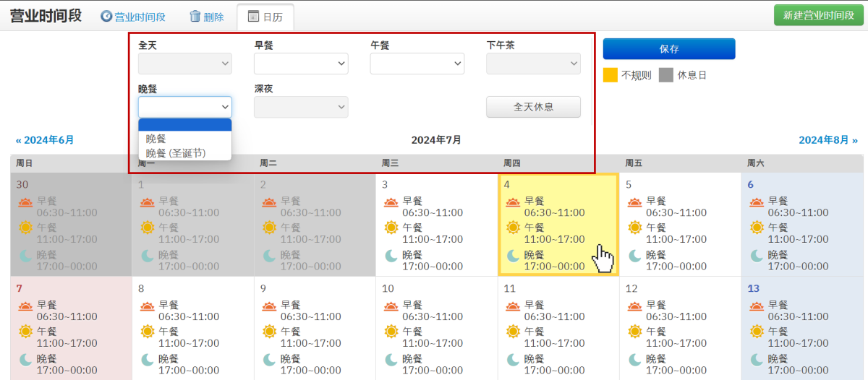The image size is (868, 380).
Task: Click the 早餐 sunrise icon on day 7
Action: coord(25,306)
